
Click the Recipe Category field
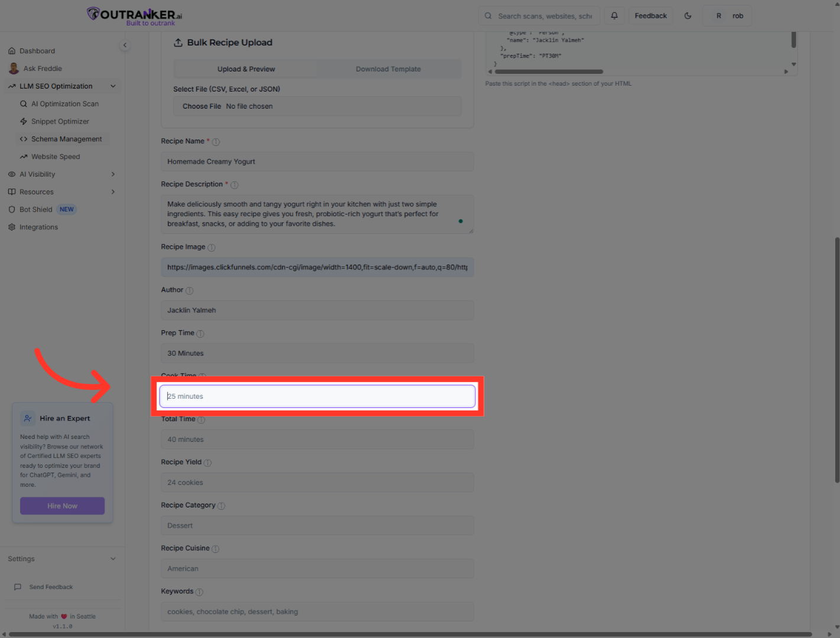[317, 526]
